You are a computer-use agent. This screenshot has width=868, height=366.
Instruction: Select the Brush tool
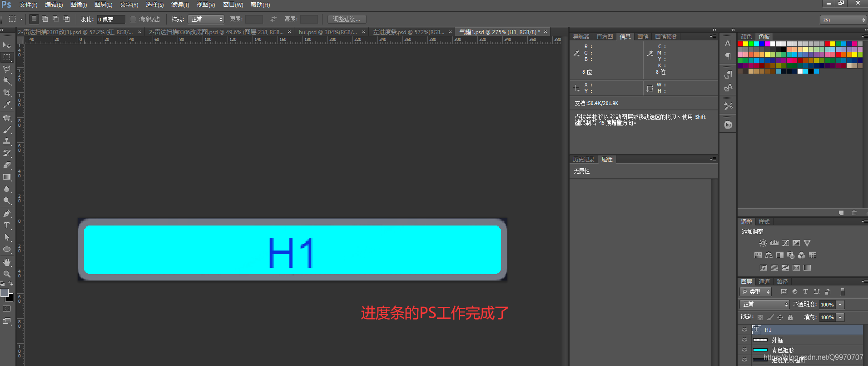click(7, 130)
